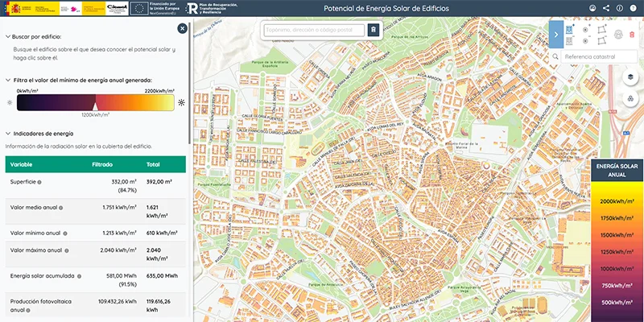Select the remove-polygon selection tool
The height and width of the screenshot is (322, 644).
(x=601, y=40)
